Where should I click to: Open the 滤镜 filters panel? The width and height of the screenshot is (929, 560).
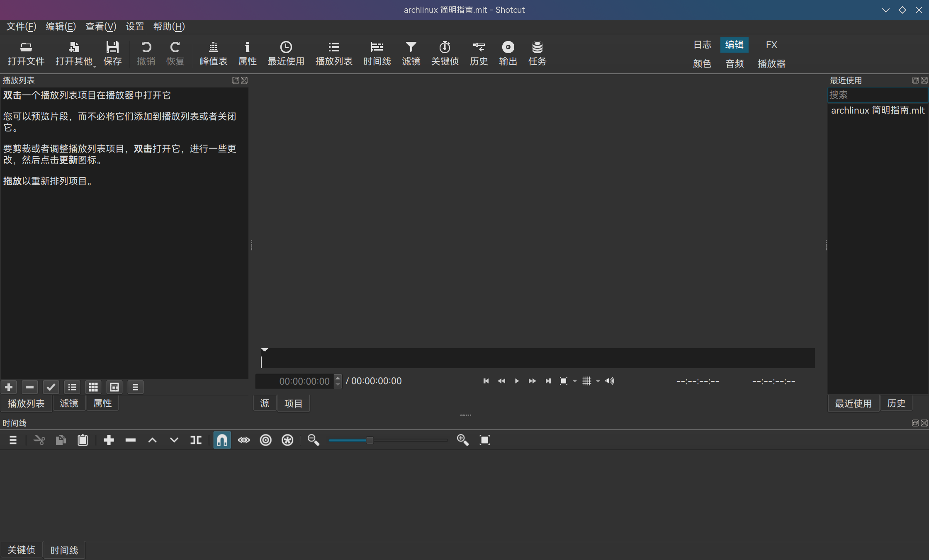[411, 53]
